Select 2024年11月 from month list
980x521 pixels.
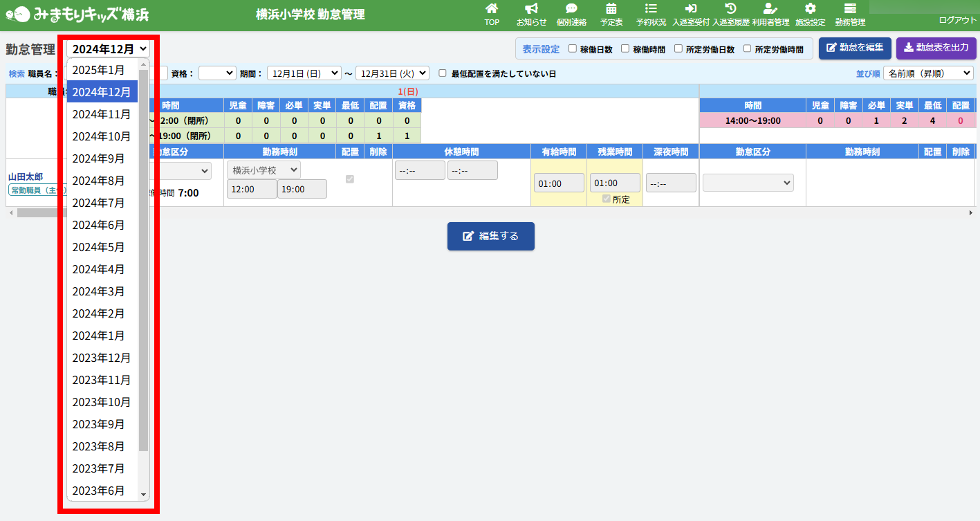102,114
